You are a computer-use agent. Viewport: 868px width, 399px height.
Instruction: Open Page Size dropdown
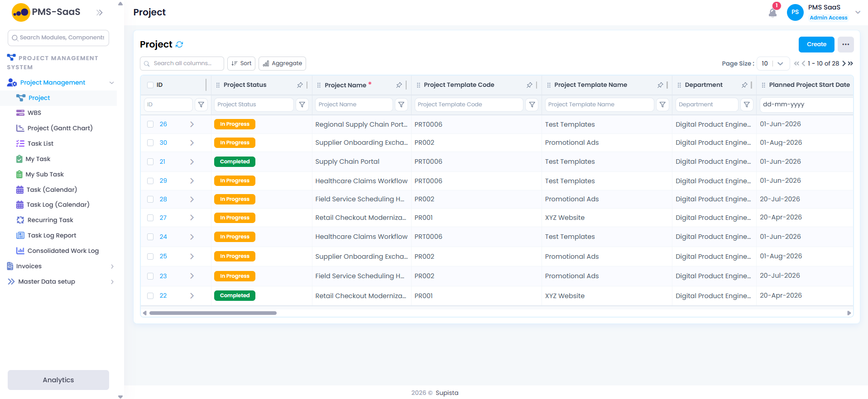773,63
